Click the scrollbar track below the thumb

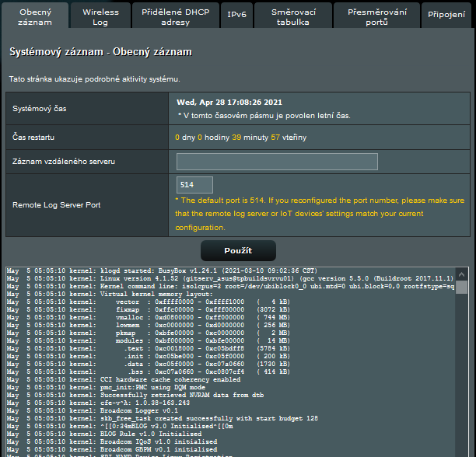pos(461,373)
